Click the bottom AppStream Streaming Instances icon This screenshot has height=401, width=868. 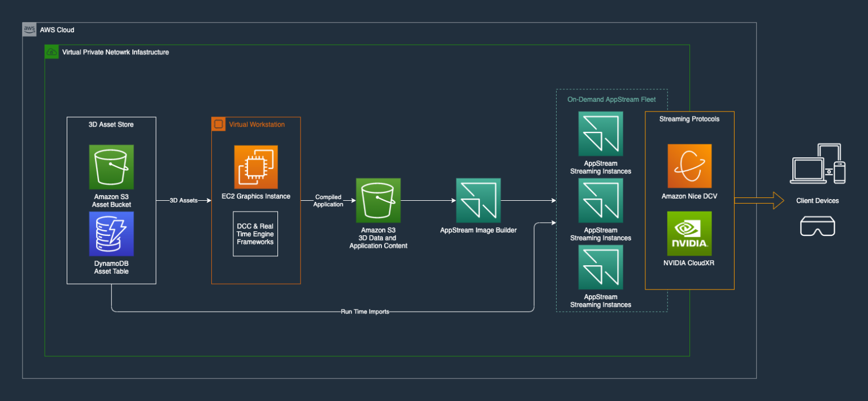coord(600,266)
